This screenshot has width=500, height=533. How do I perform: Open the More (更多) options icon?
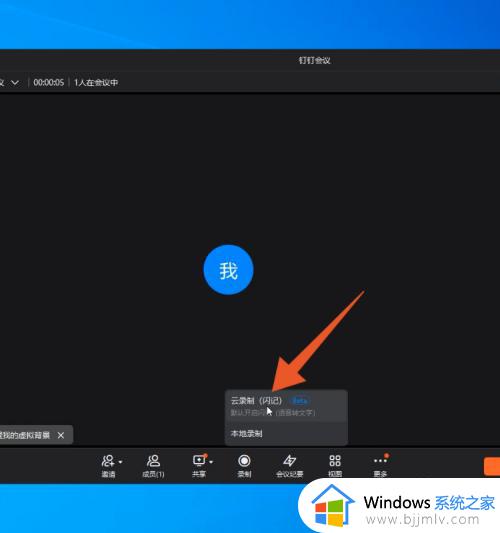380,461
